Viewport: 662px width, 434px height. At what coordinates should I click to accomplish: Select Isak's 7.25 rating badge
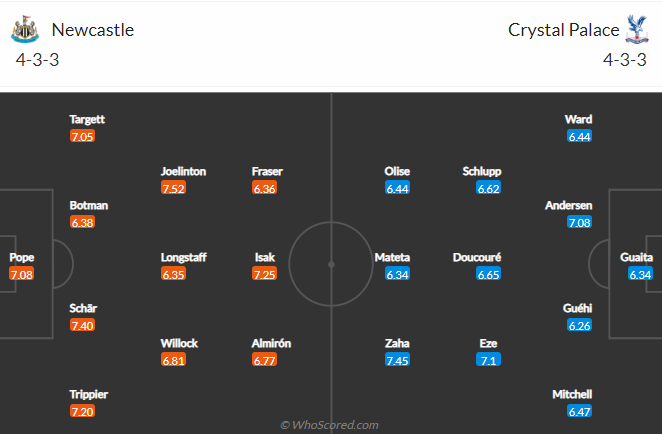pyautogui.click(x=264, y=274)
